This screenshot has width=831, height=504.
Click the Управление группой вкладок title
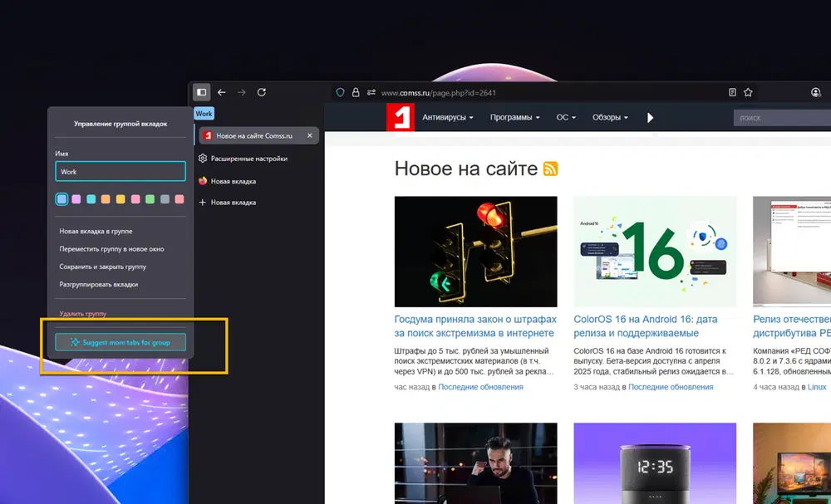120,124
